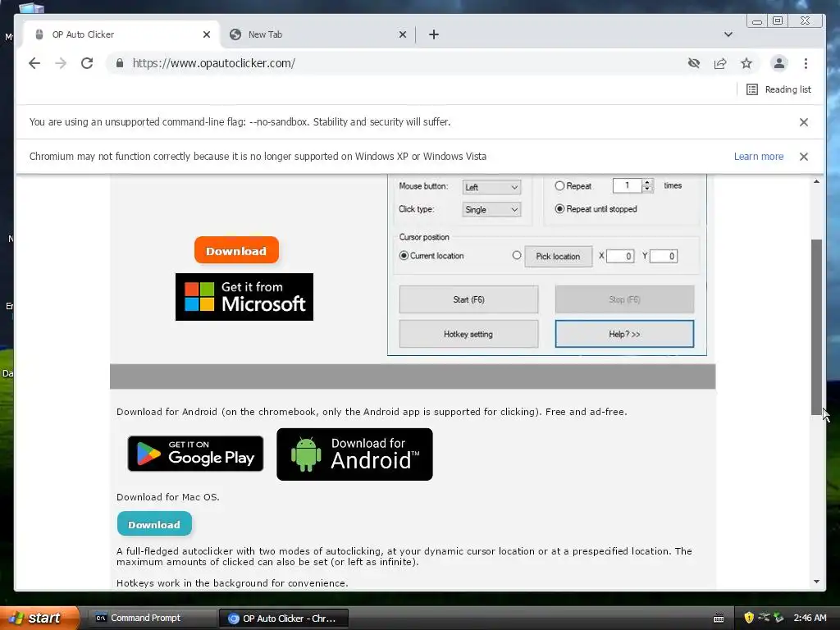Click the share page icon
This screenshot has height=630, width=840.
pos(720,63)
